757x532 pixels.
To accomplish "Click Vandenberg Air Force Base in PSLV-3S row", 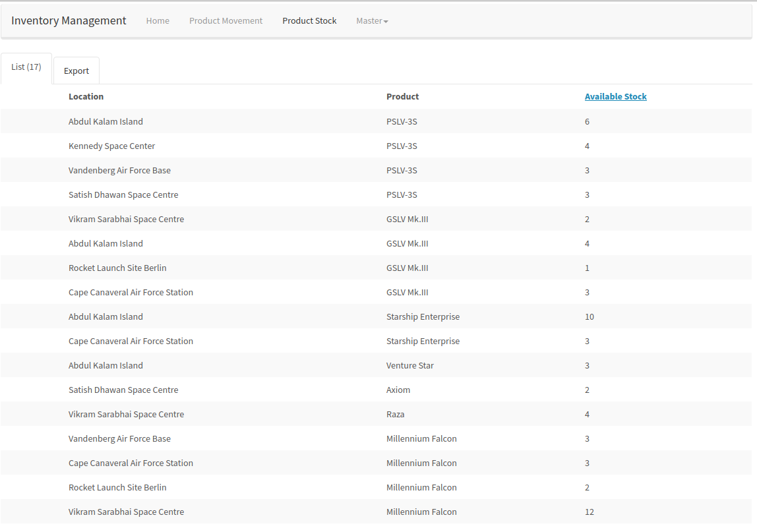I will click(x=119, y=171).
